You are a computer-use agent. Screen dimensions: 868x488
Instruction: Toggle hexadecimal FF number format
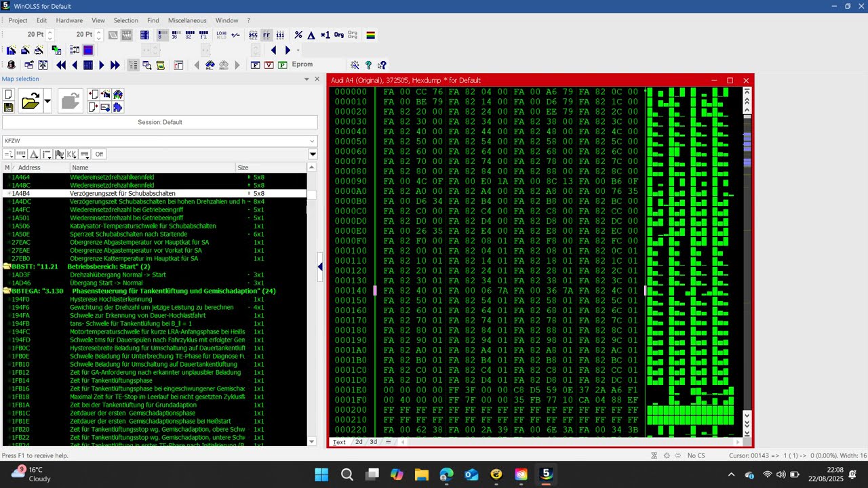point(267,35)
